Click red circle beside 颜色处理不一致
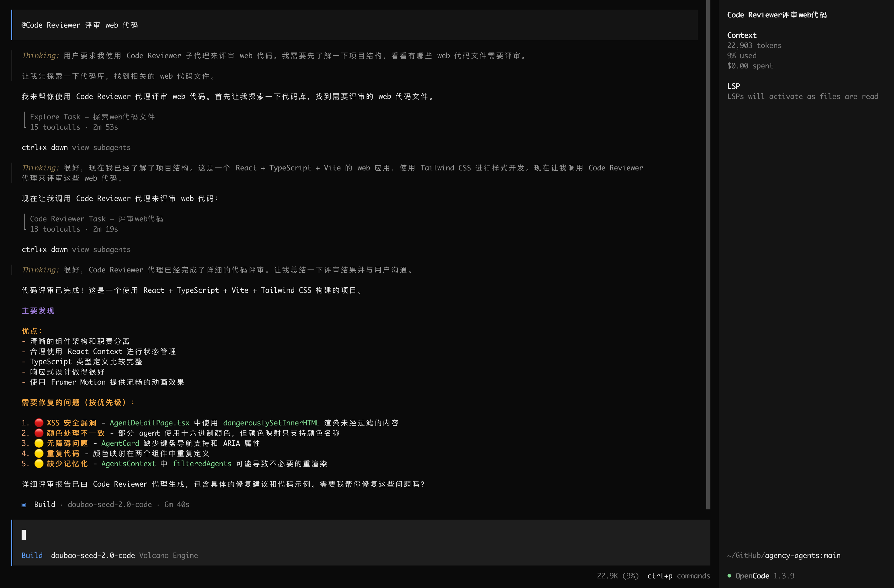Viewport: 894px width, 588px height. (x=39, y=433)
